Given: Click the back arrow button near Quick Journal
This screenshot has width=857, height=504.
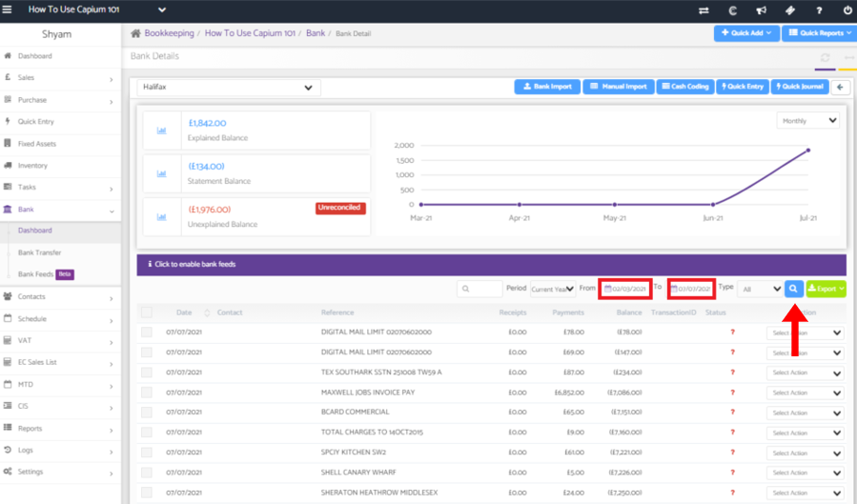Looking at the screenshot, I should click(x=840, y=87).
